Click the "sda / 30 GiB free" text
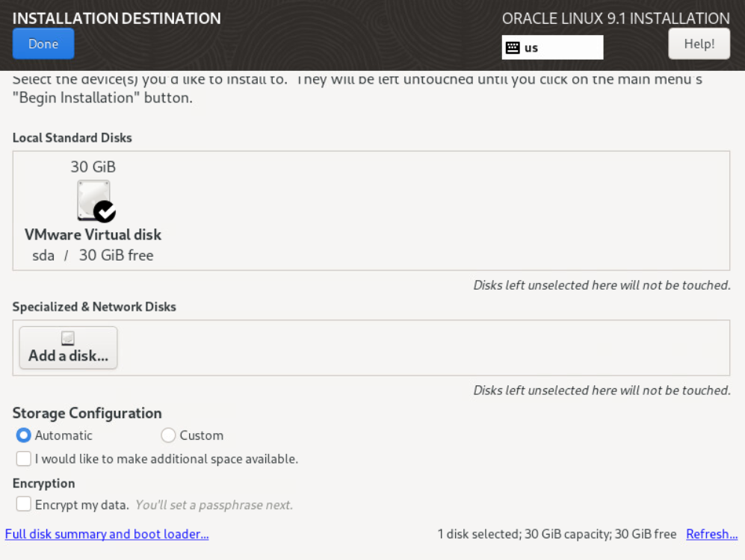The image size is (745, 560). pyautogui.click(x=93, y=255)
